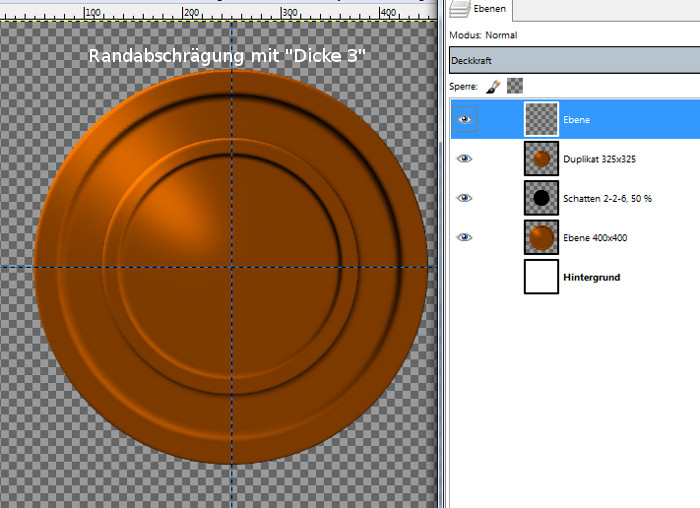Toggle the checkerboard lock alpha icon

pos(514,86)
